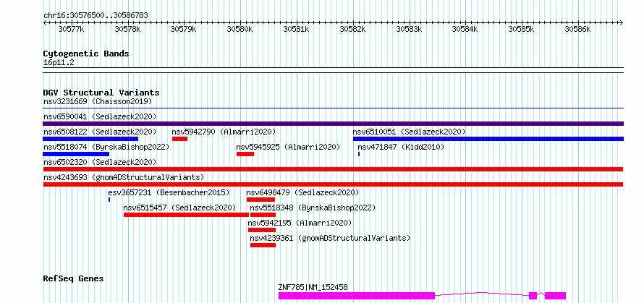Click the 30577k ruler tick label

[x=72, y=29]
